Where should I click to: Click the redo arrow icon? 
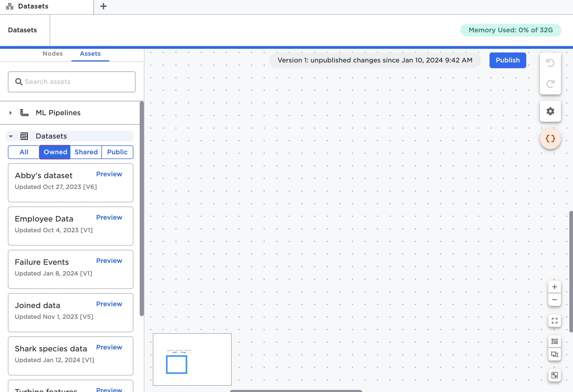coord(550,84)
